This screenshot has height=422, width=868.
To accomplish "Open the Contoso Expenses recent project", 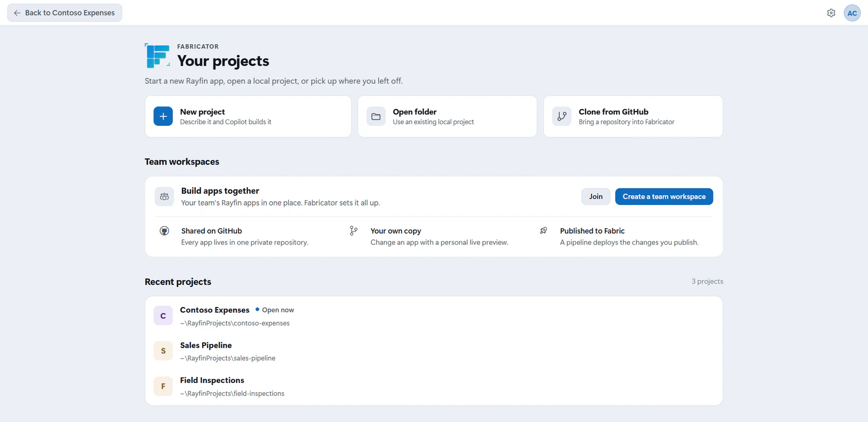I will coord(434,316).
